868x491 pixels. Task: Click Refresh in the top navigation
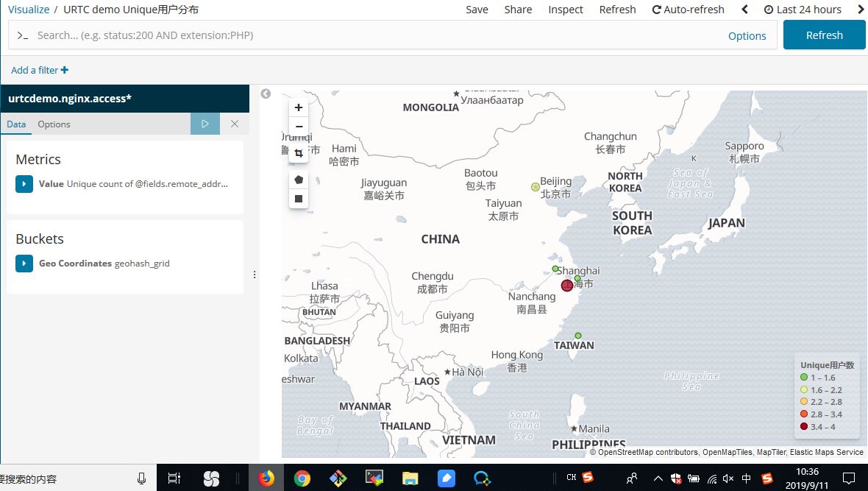(x=617, y=10)
